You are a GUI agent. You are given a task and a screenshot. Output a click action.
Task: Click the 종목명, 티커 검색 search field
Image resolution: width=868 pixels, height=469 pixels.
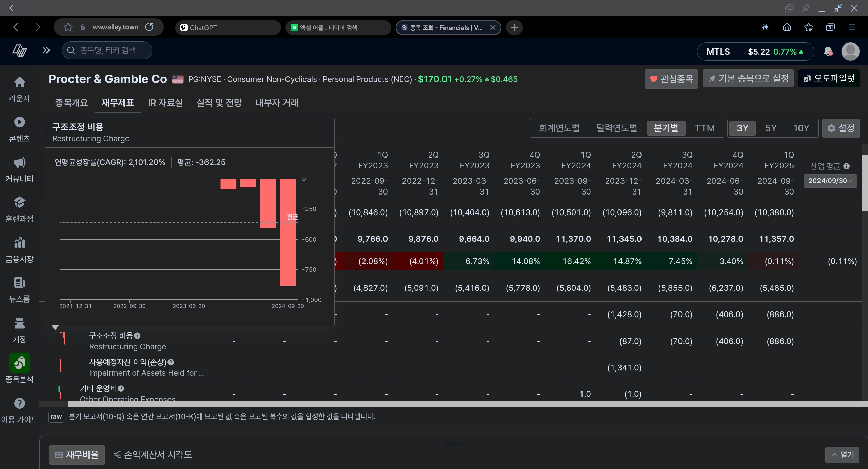107,50
